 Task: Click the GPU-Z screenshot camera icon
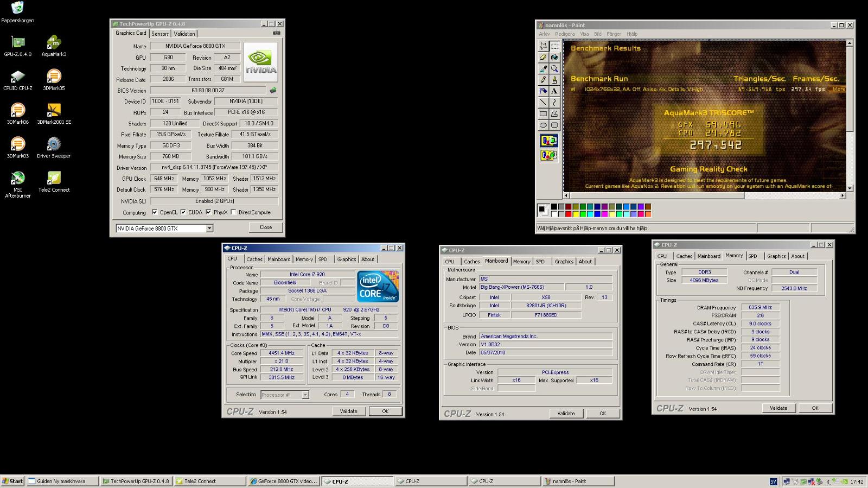276,33
